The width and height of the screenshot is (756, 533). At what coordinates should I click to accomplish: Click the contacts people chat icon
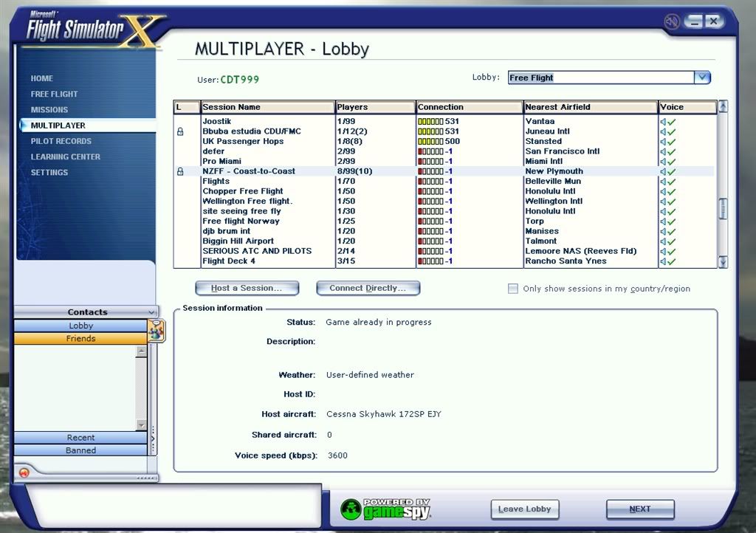click(157, 331)
